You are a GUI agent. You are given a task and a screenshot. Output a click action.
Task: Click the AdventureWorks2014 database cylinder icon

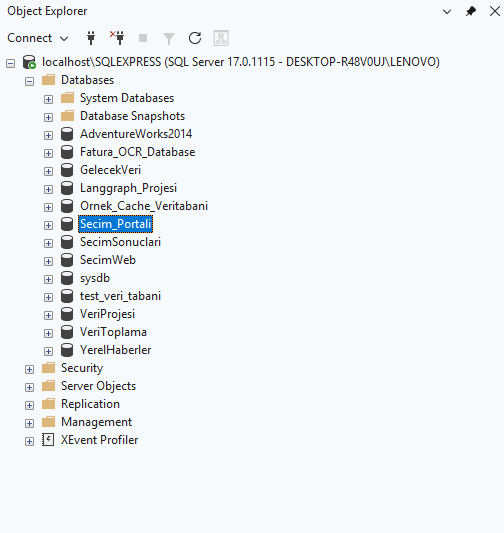[x=67, y=134]
